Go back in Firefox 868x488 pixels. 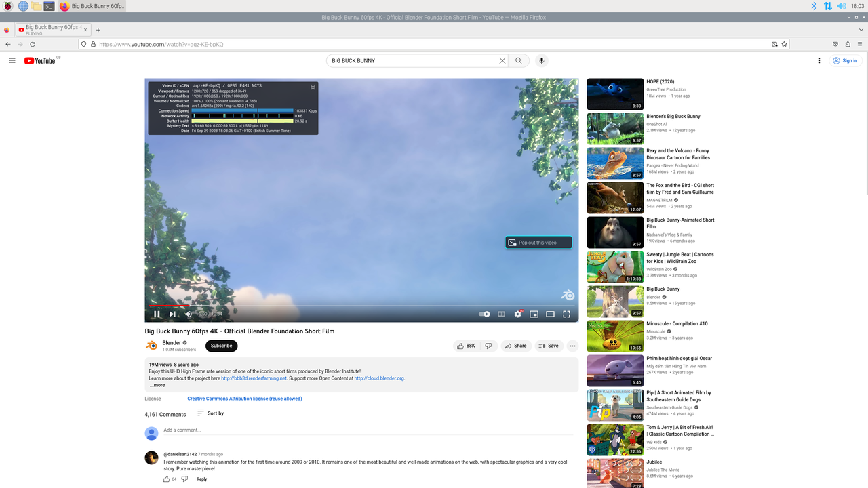point(7,44)
